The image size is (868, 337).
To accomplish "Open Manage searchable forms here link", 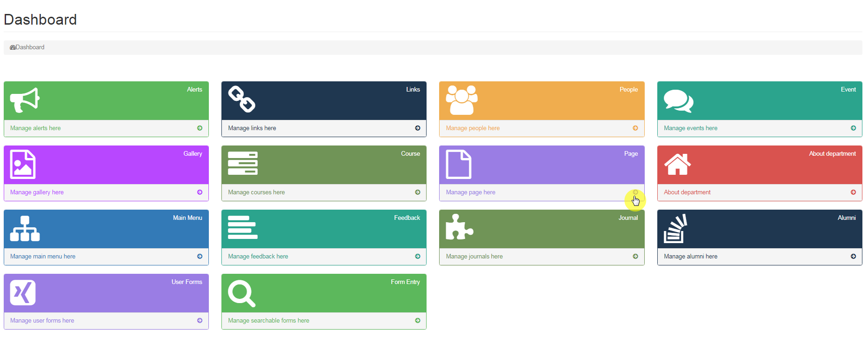I will [268, 321].
